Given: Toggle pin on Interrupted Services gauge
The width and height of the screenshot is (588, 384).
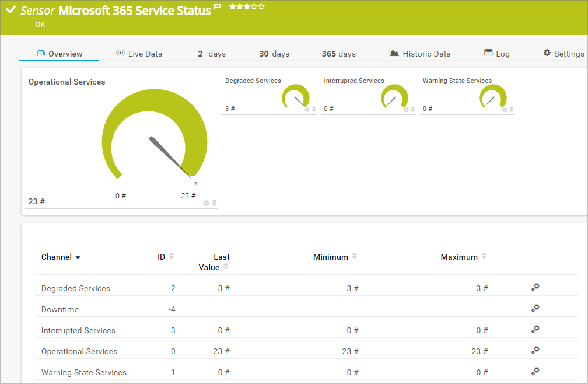Looking at the screenshot, I should 412,110.
